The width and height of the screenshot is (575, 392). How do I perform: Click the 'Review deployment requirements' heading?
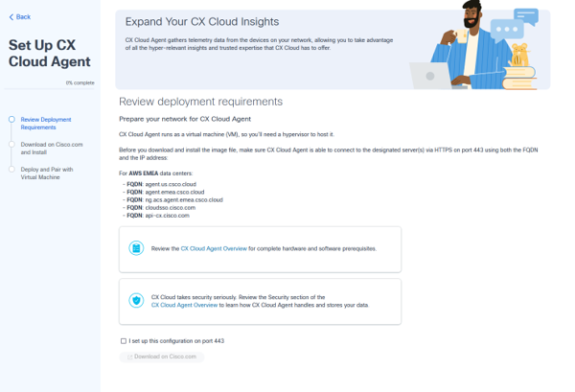click(x=200, y=102)
